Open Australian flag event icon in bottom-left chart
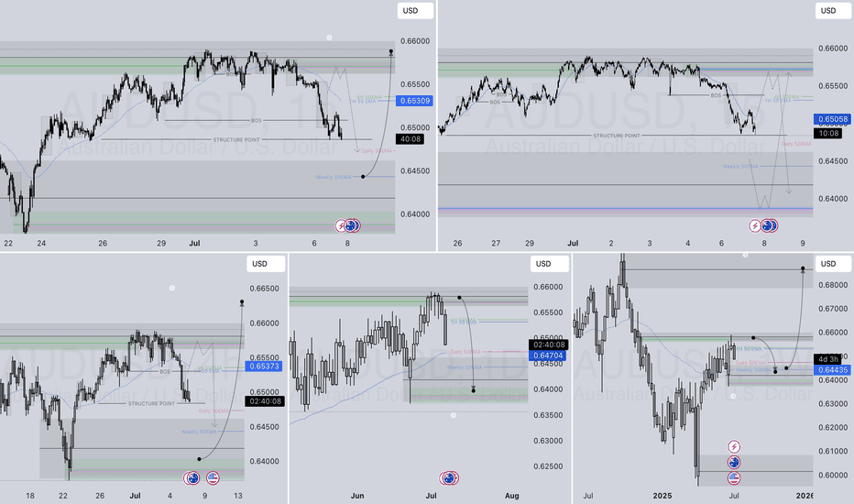The image size is (854, 504). (x=192, y=478)
